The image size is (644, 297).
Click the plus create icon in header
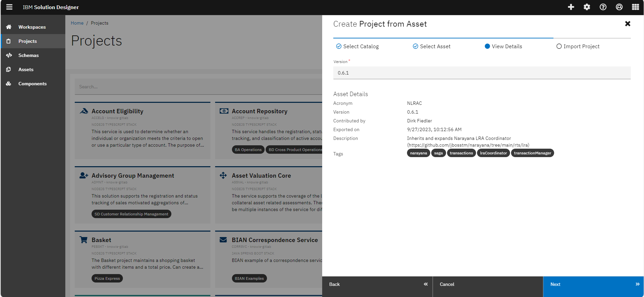click(x=571, y=7)
